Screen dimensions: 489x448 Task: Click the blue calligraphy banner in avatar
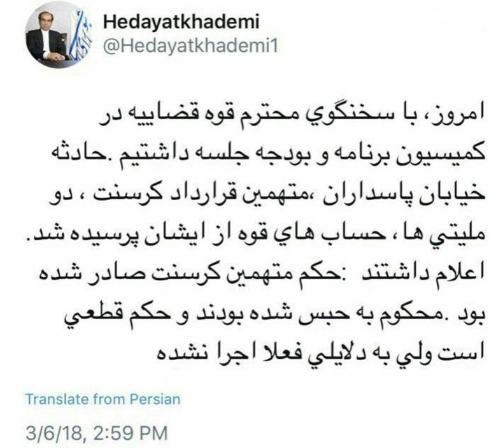[x=79, y=36]
